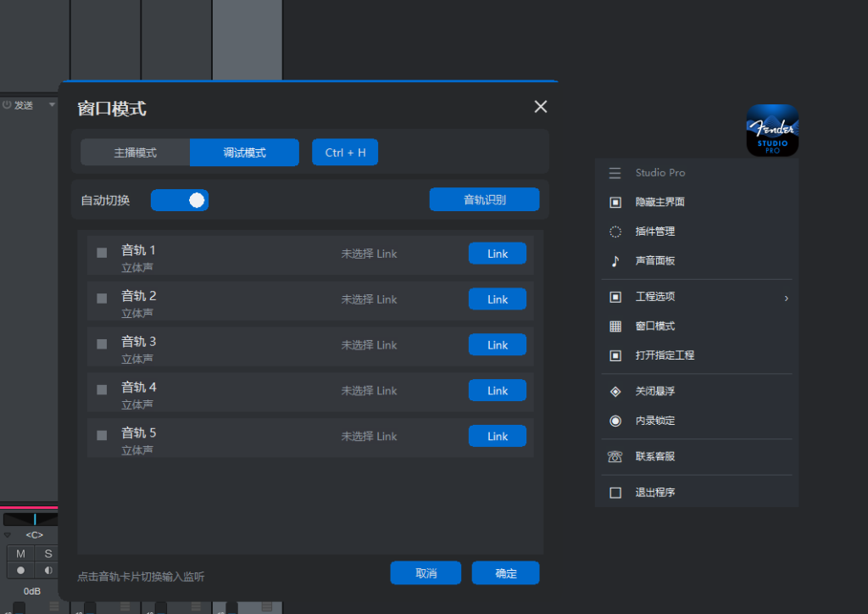
Task: Click the 点击音轨卡片切换输入监听 hint text
Action: point(141,577)
